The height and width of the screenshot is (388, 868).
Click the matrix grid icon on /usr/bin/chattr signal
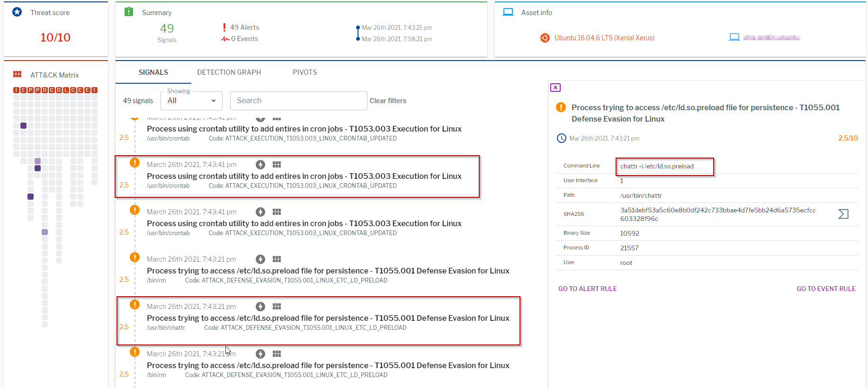[277, 307]
